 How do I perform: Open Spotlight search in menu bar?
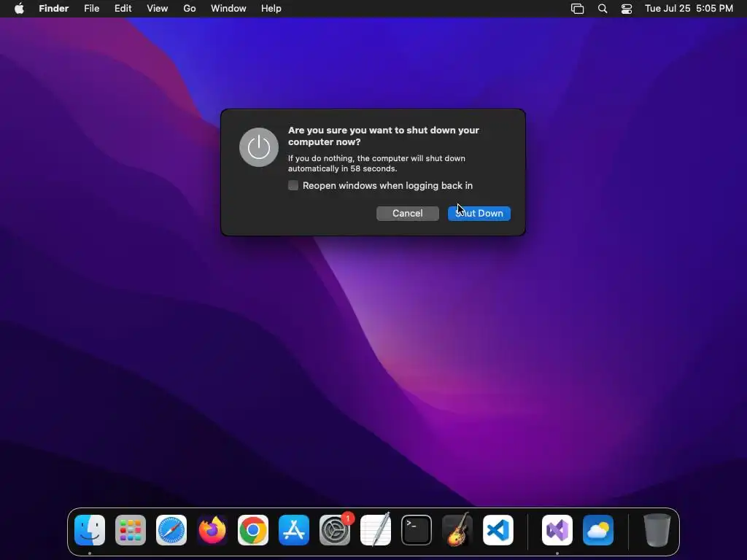pos(602,9)
